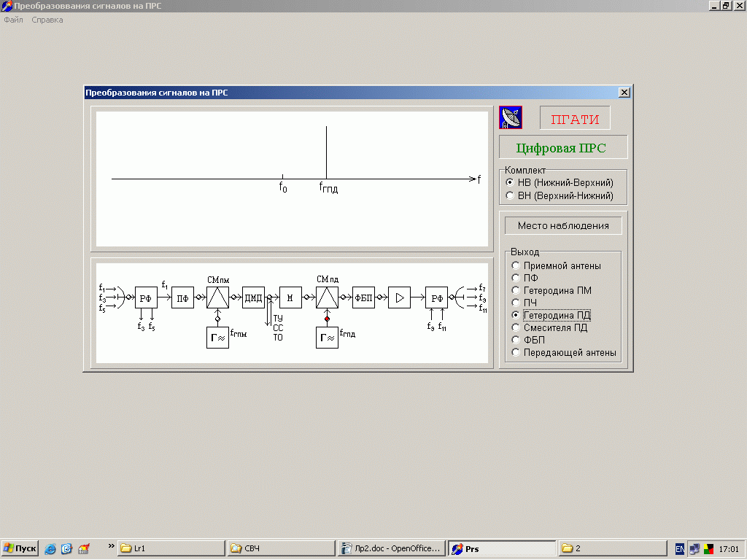This screenshot has height=560, width=747.
Task: Click the left РФ block in diagram
Action: tap(146, 298)
